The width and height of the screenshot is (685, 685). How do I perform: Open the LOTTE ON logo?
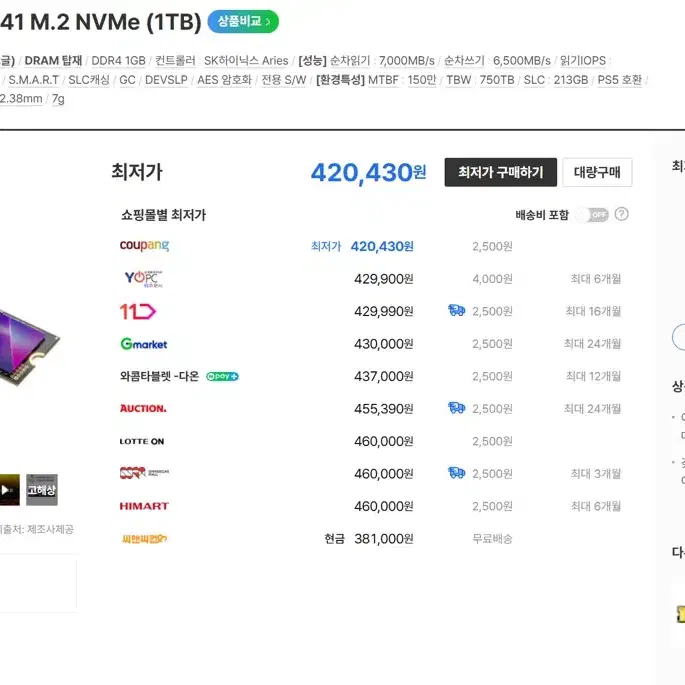pyautogui.click(x=142, y=441)
